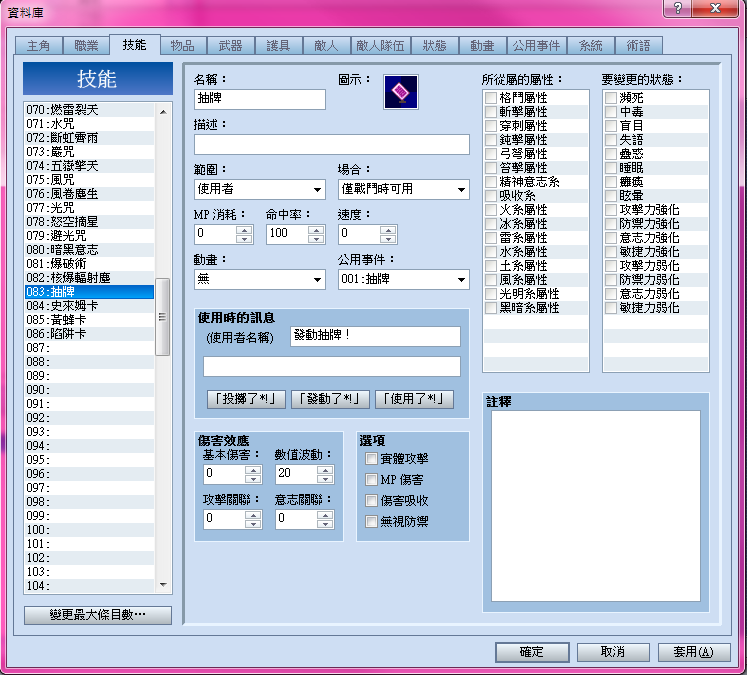The width and height of the screenshot is (747, 675).
Task: Click 套用(A) button
Action: (694, 652)
